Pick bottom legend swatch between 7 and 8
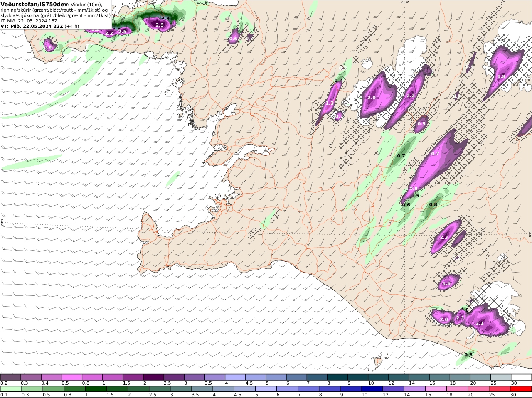The width and height of the screenshot is (532, 398). tap(308, 389)
